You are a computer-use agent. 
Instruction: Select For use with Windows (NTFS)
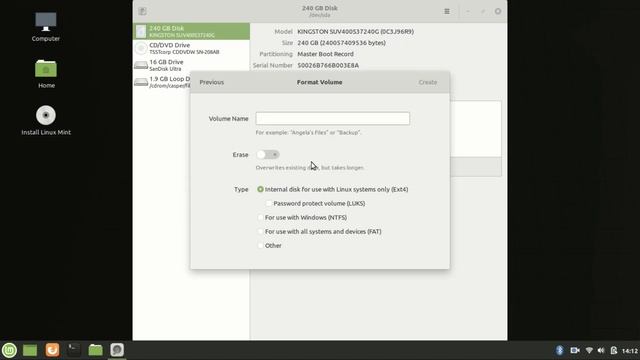302,218
